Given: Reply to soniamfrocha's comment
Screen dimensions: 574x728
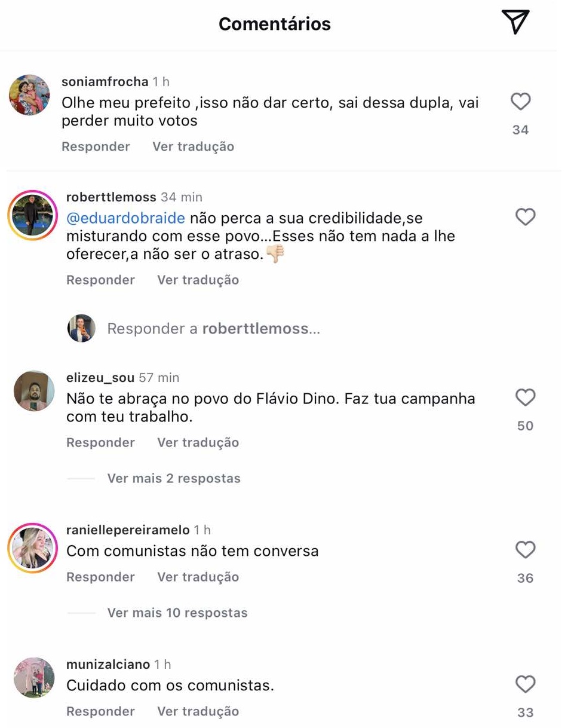Looking at the screenshot, I should 96,146.
